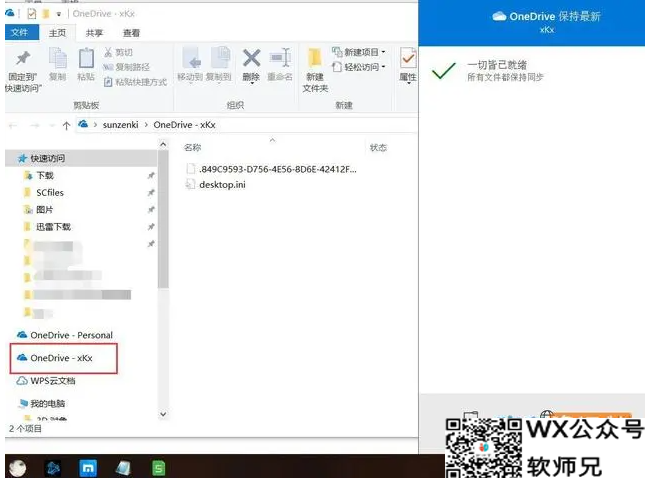Click 复制路径 copy path
Screen dimensions: 645x478
tap(126, 67)
